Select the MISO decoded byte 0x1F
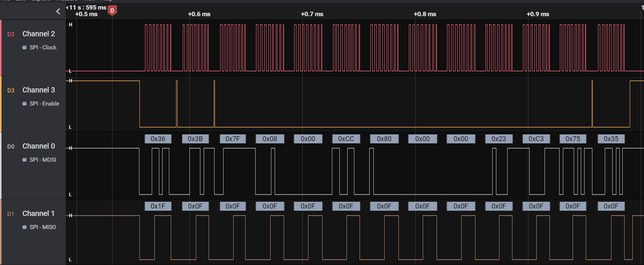 (x=158, y=206)
